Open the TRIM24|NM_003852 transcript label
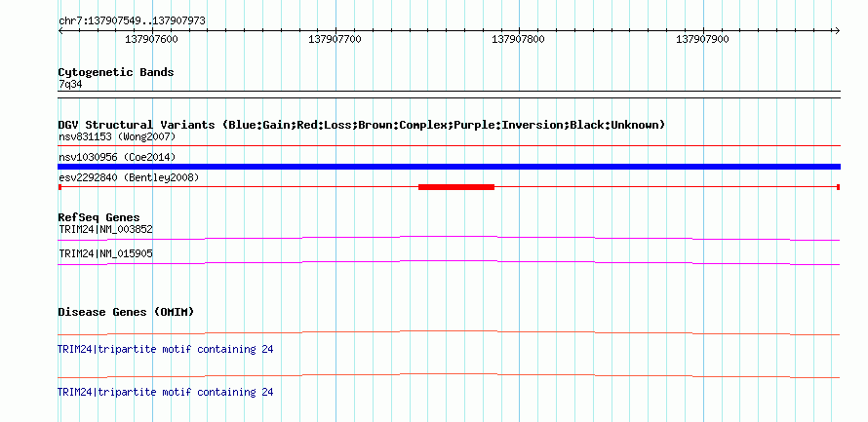This screenshot has height=422, width=868. [x=105, y=229]
